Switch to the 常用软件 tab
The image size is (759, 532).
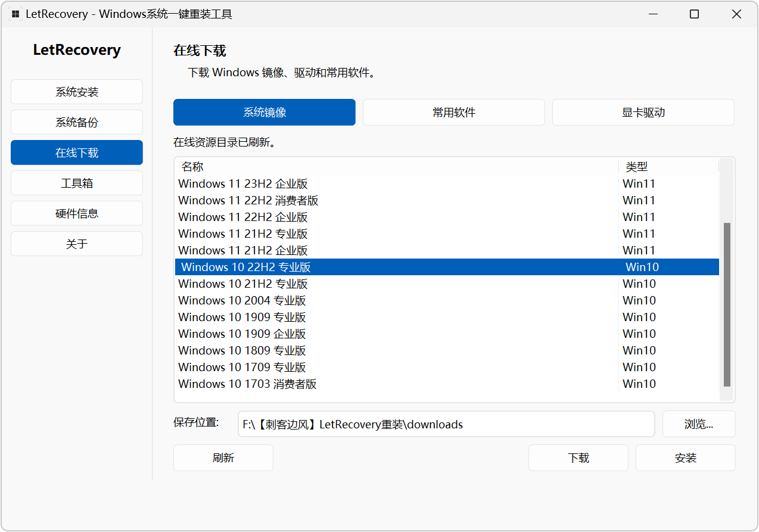pos(454,112)
